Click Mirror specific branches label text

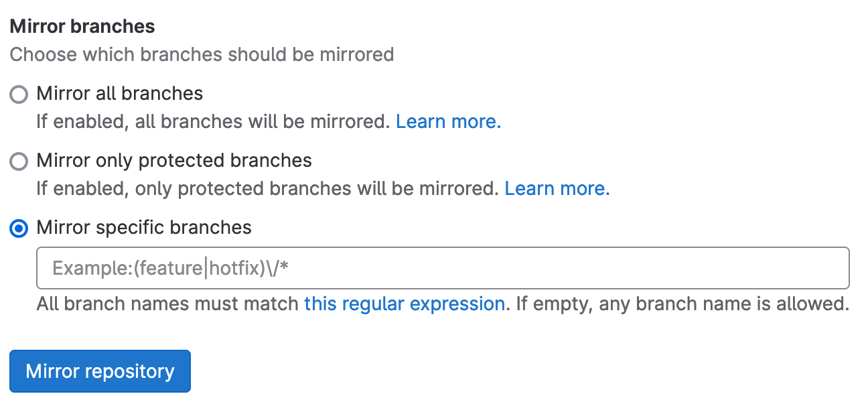click(x=143, y=228)
